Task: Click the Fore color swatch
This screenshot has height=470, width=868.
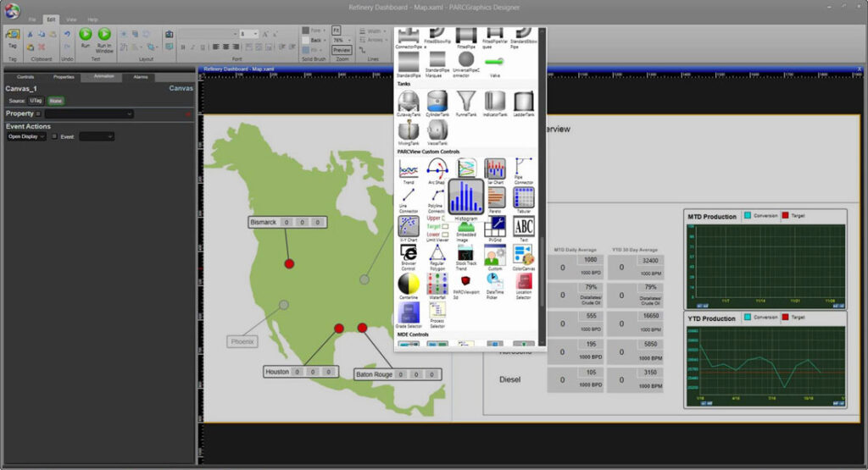Action: pos(305,30)
